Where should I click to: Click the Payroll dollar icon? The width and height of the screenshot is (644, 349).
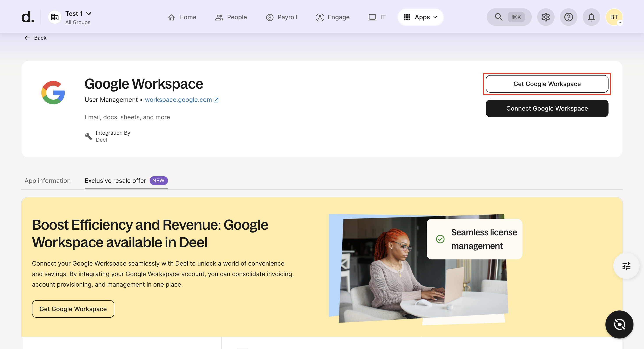[x=270, y=17]
